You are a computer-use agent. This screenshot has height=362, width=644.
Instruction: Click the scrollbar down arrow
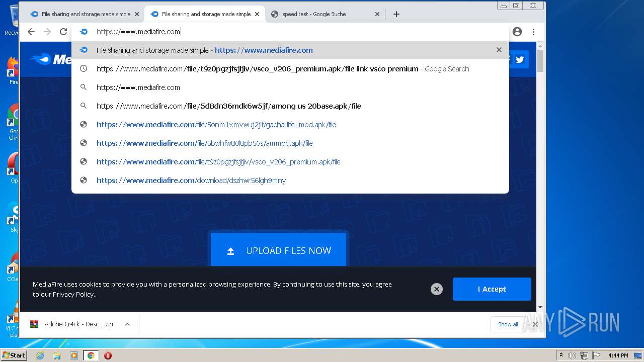coord(540,307)
